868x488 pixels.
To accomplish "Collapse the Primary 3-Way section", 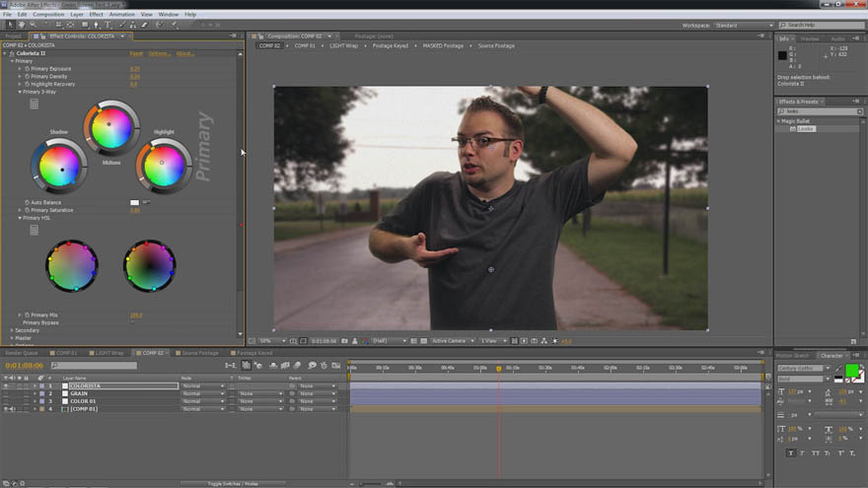I will pyautogui.click(x=20, y=92).
